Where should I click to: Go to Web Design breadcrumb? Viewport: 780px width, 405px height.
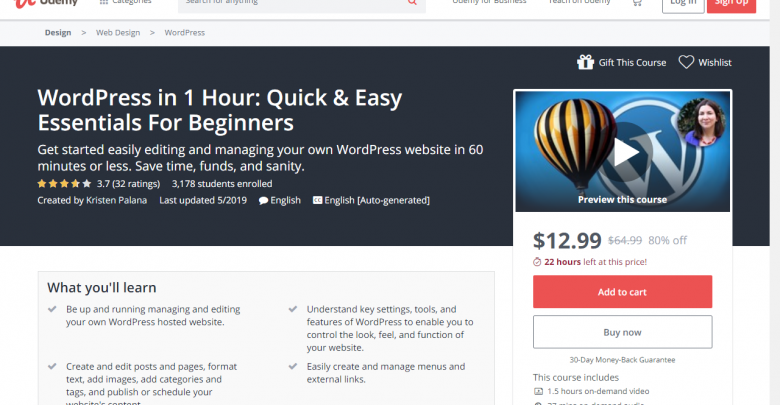pos(118,32)
